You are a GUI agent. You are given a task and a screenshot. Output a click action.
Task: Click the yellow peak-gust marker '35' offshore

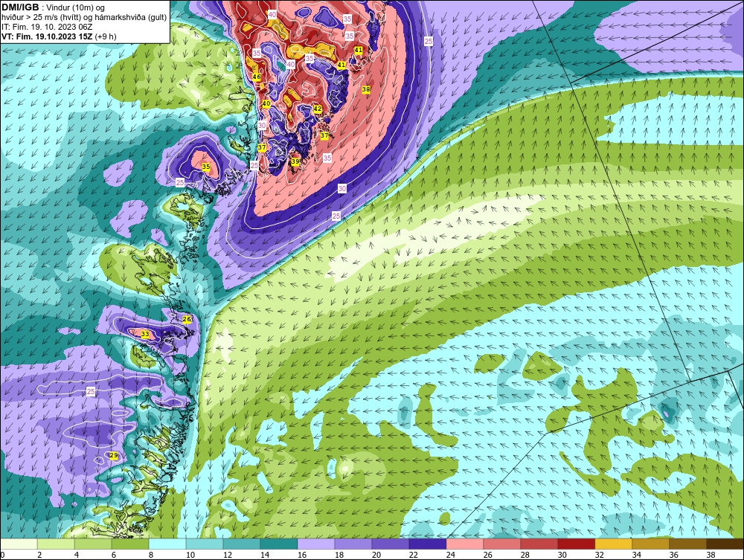pyautogui.click(x=206, y=167)
